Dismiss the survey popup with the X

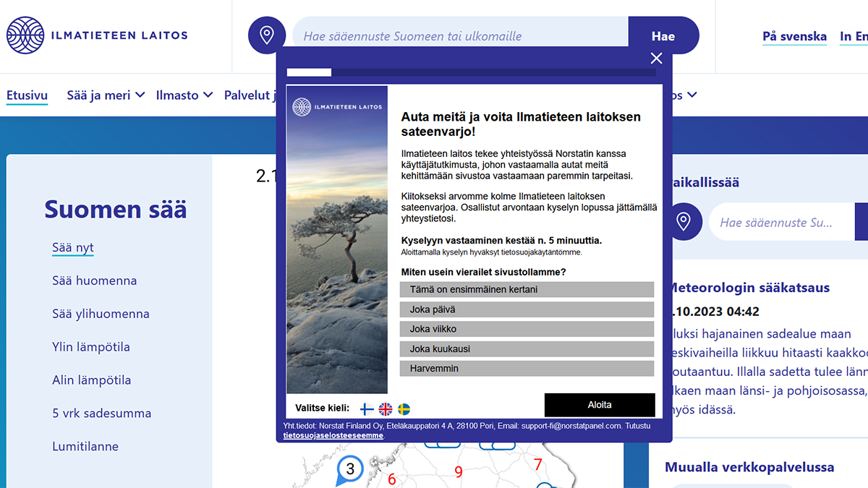coord(656,58)
